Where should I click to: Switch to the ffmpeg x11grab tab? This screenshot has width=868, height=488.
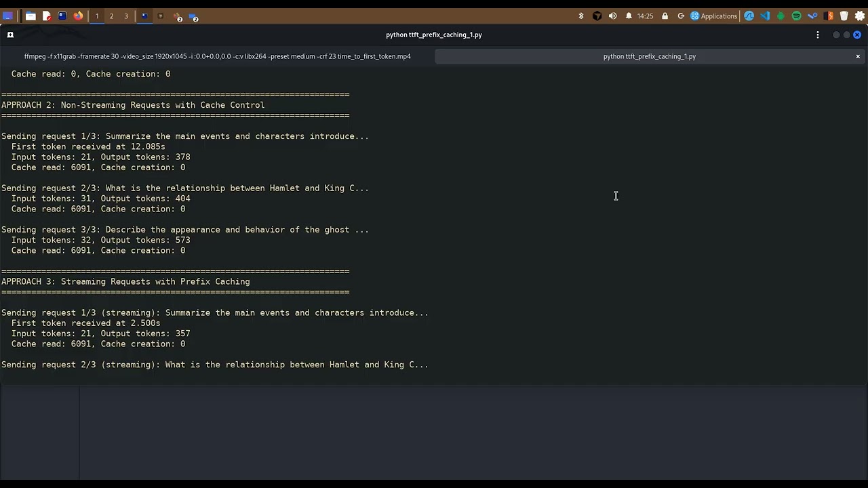coord(217,56)
